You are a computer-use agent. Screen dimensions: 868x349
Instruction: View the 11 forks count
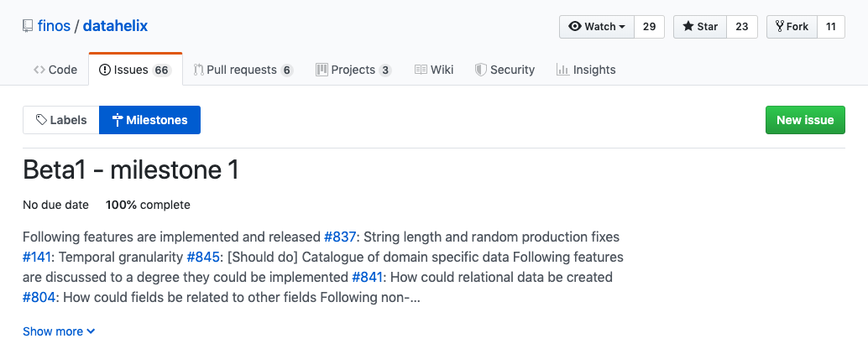pos(831,27)
